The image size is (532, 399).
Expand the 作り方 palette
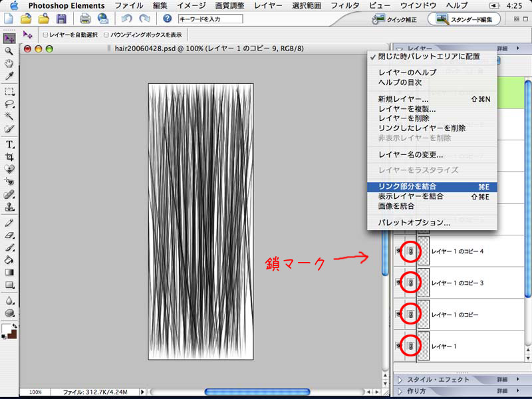400,390
